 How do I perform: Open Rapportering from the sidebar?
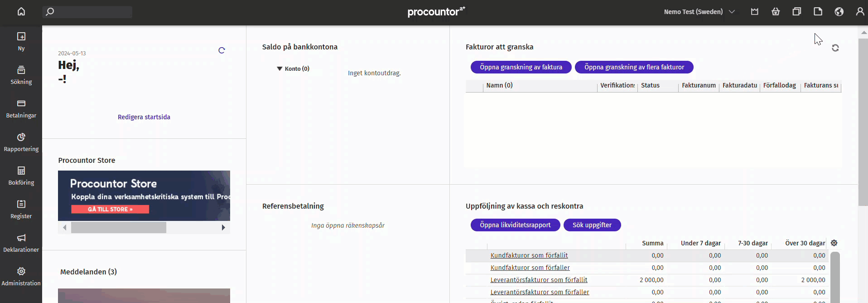tap(21, 142)
